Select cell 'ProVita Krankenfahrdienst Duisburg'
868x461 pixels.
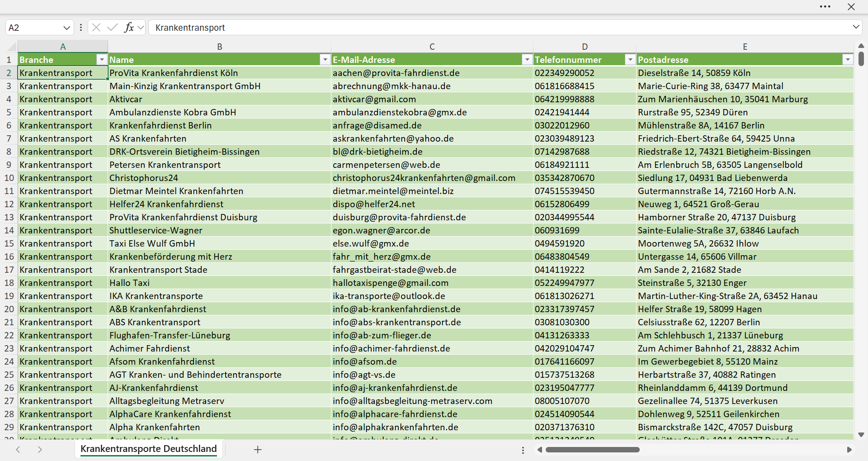(x=220, y=217)
